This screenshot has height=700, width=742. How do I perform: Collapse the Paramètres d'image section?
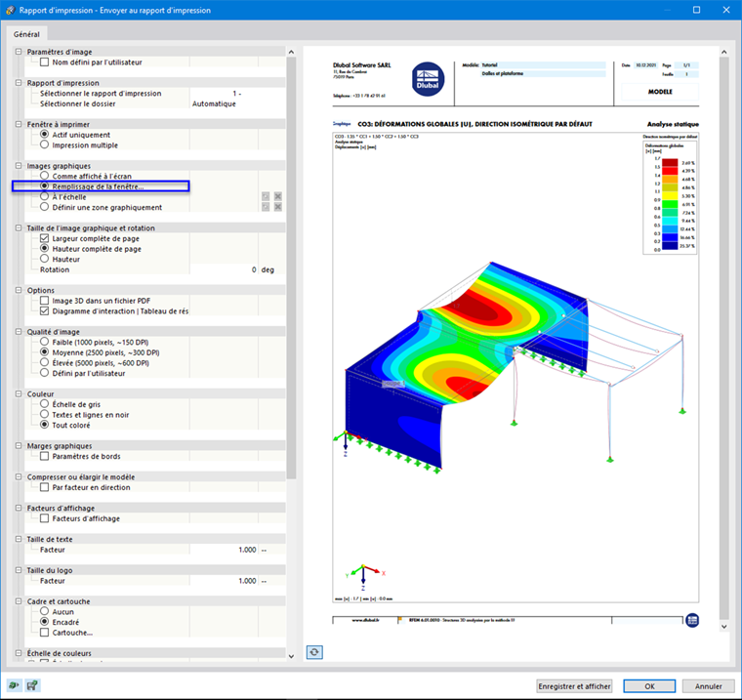click(x=19, y=52)
